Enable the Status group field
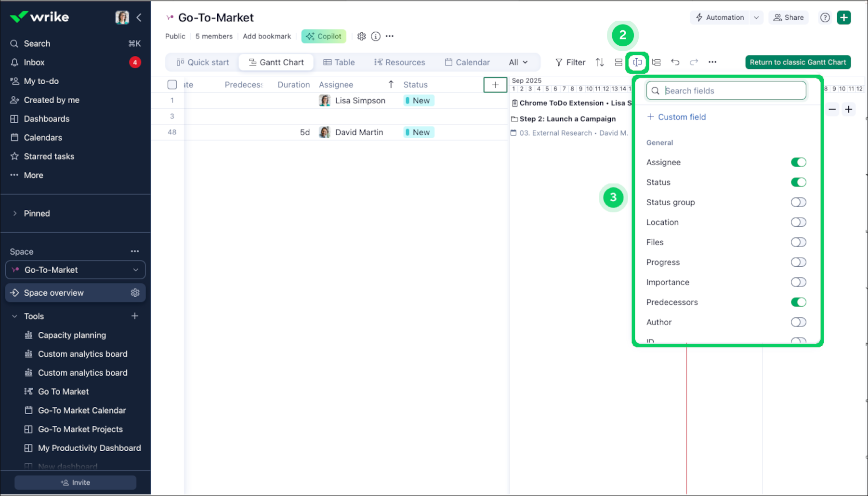Image resolution: width=868 pixels, height=496 pixels. (798, 202)
